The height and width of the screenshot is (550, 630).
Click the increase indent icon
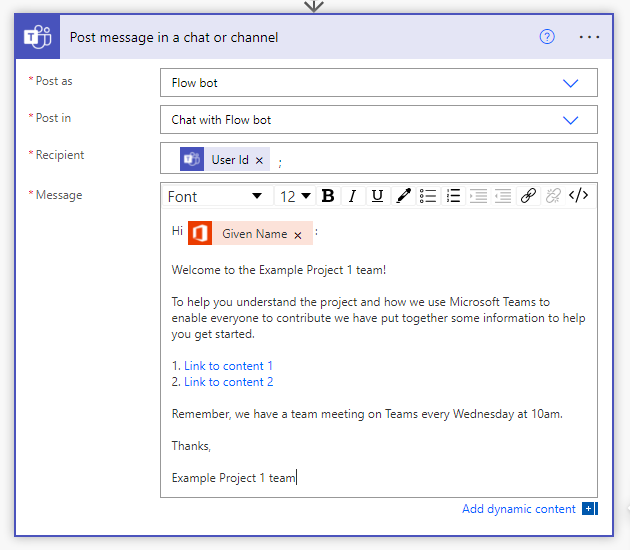coord(478,196)
